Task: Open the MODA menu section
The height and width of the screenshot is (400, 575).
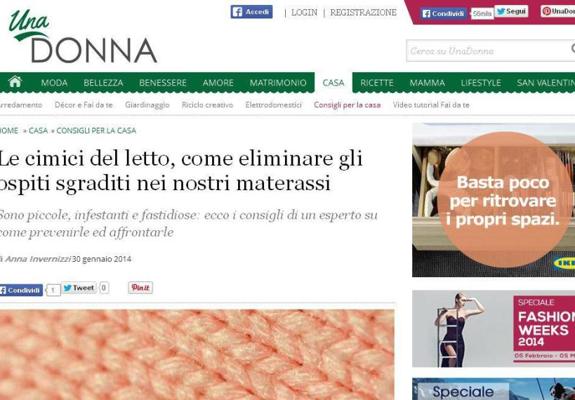Action: pyautogui.click(x=54, y=83)
